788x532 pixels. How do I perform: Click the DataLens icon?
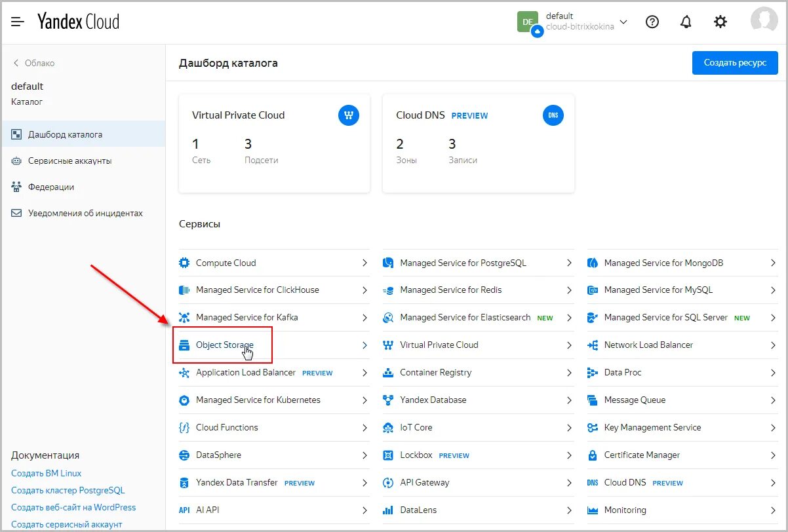pos(388,510)
